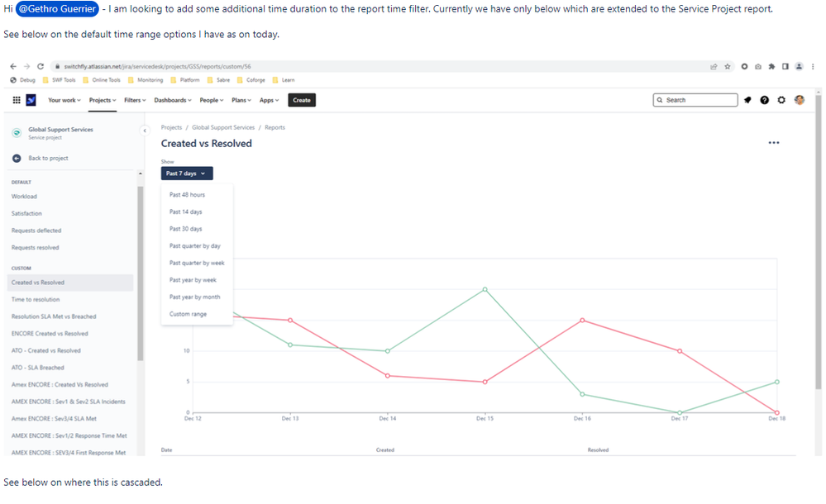This screenshot has width=826, height=504.
Task: Open Resolution SLA Met vs Breached report
Action: [x=54, y=316]
